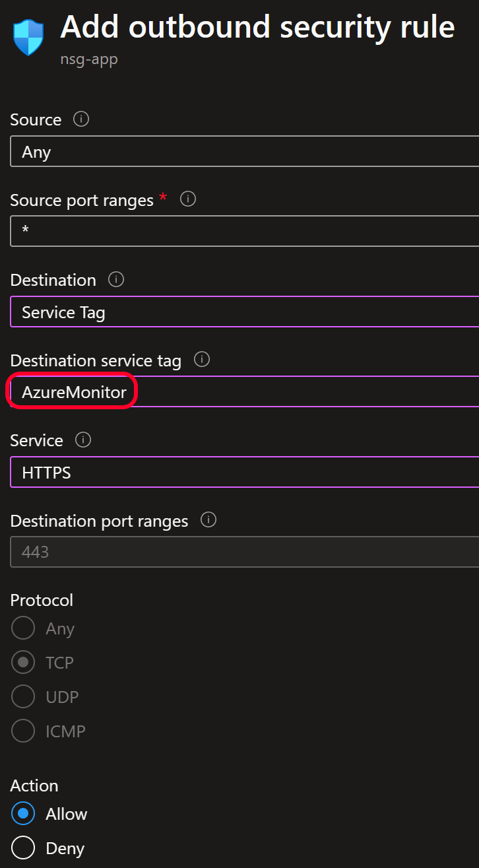Click the Action section label

point(34,785)
